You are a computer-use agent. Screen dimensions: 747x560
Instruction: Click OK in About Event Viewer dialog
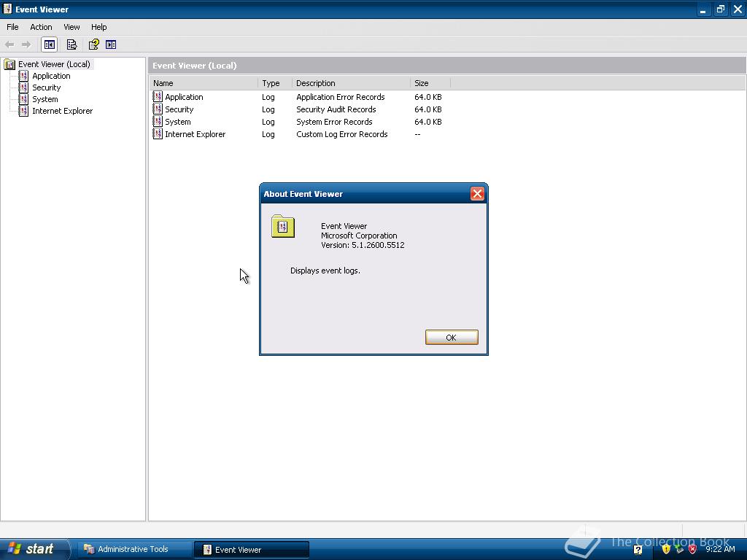tap(451, 337)
